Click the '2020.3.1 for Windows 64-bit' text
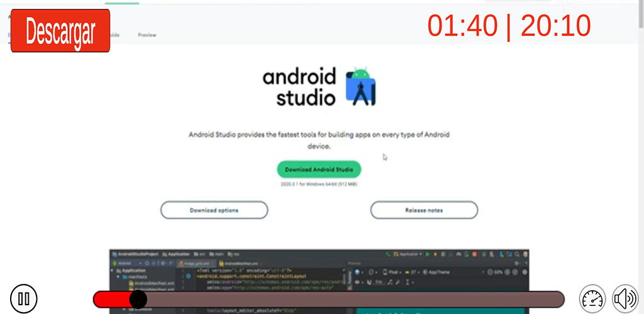The width and height of the screenshot is (644, 314). 319,185
